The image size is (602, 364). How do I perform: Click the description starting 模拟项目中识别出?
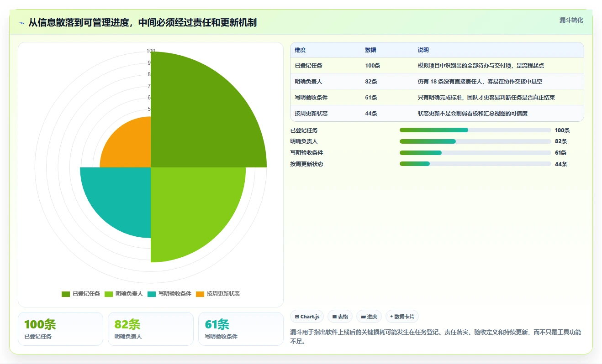[x=481, y=66]
